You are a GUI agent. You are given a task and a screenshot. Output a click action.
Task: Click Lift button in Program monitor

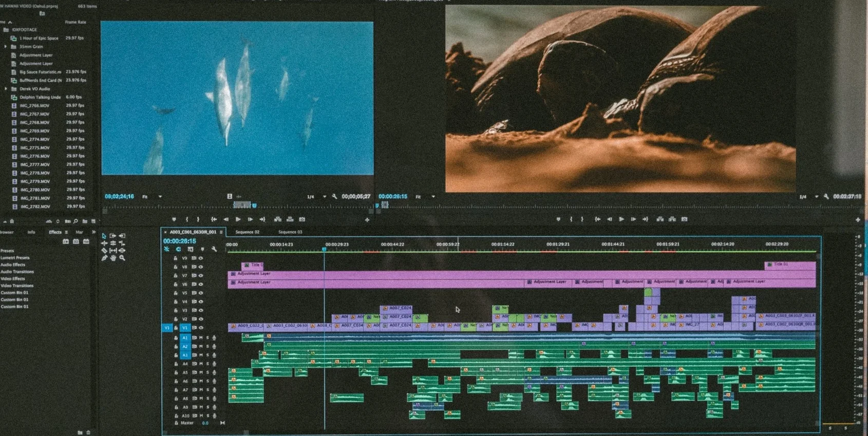pyautogui.click(x=660, y=219)
